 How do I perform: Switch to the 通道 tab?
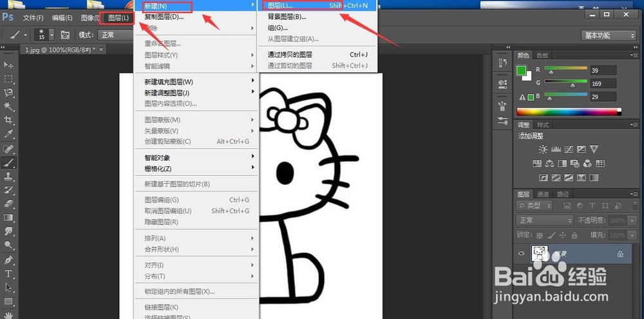(543, 194)
